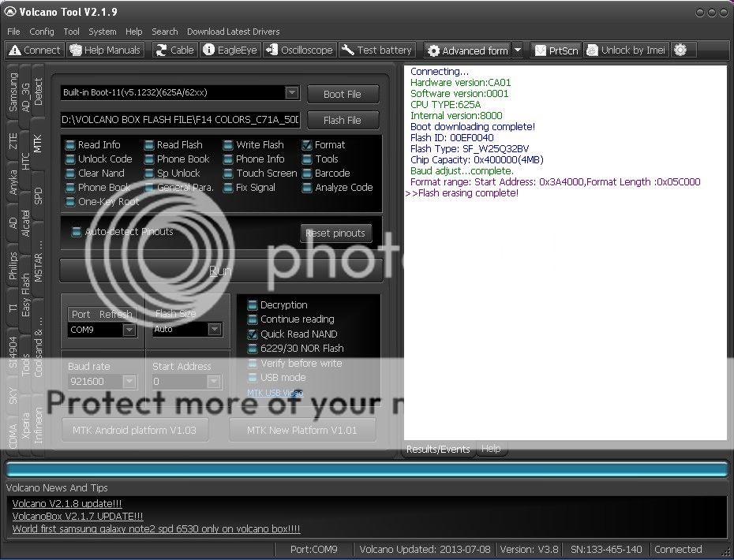Viewport: 734px width, 560px height.
Task: Open the Volcano V2.1.8 update news link
Action: click(x=67, y=504)
